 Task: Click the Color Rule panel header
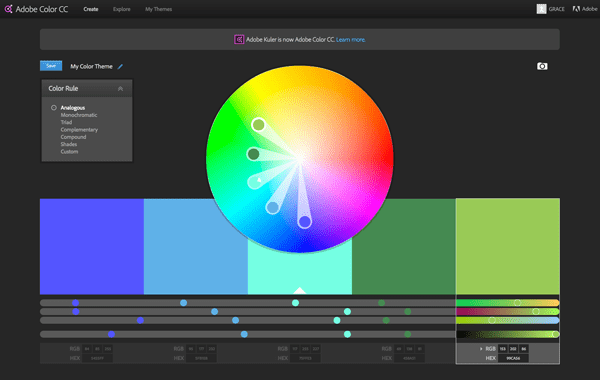[x=87, y=88]
